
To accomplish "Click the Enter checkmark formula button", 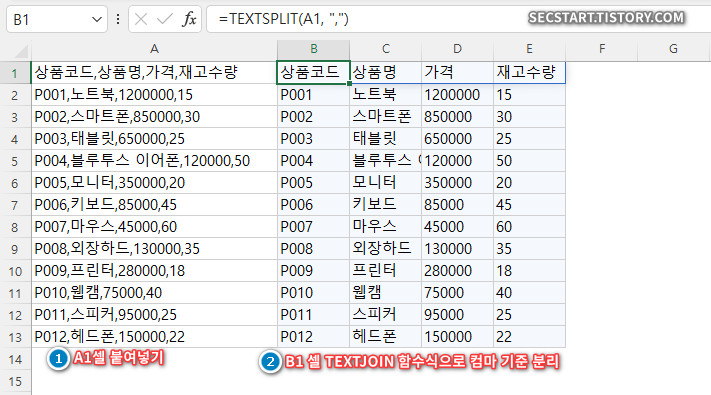I will 164,19.
